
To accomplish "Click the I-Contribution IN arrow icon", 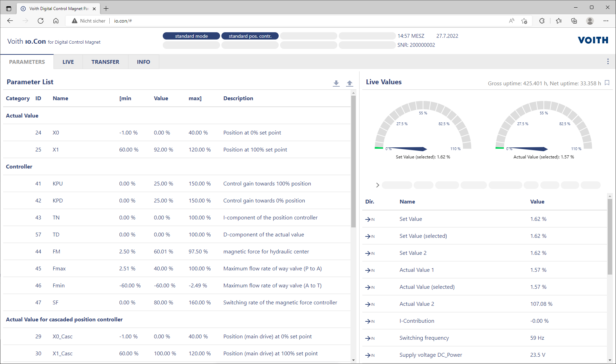I will point(370,321).
